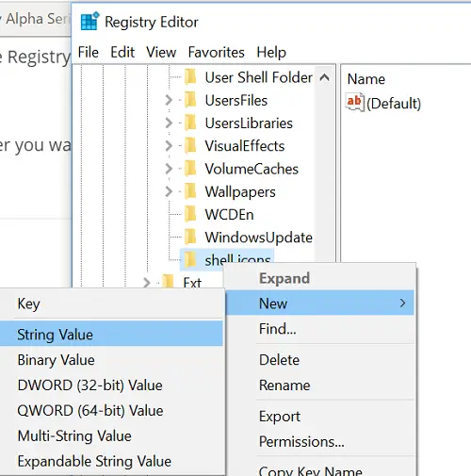
Task: Select Binary Value in the New submenu
Action: 111,360
